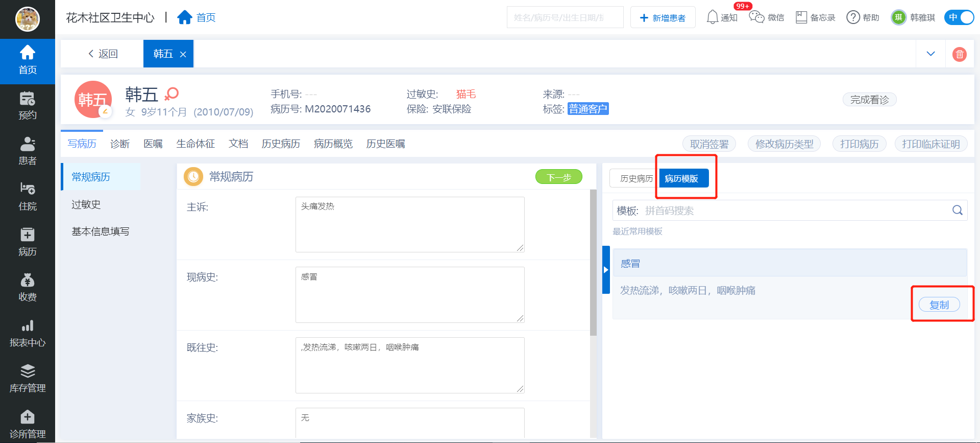Click the 取消签署 button
Image resolution: width=980 pixels, height=443 pixels.
pyautogui.click(x=709, y=144)
